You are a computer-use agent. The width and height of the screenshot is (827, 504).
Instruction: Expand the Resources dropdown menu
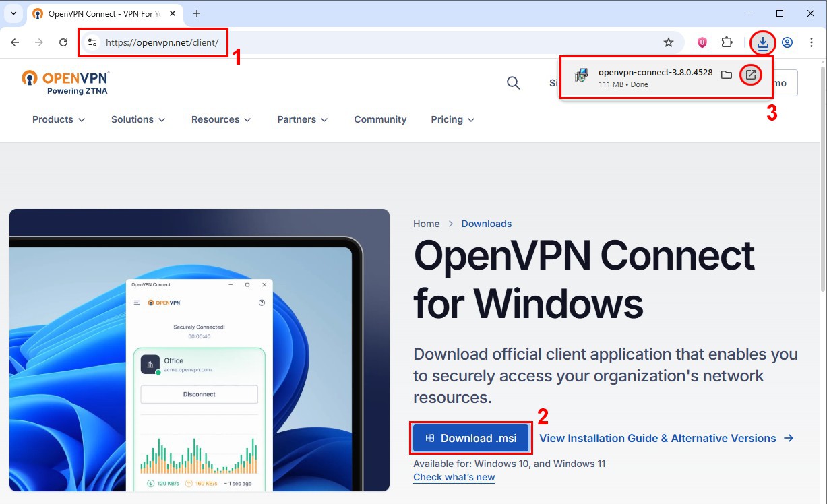[x=221, y=119]
